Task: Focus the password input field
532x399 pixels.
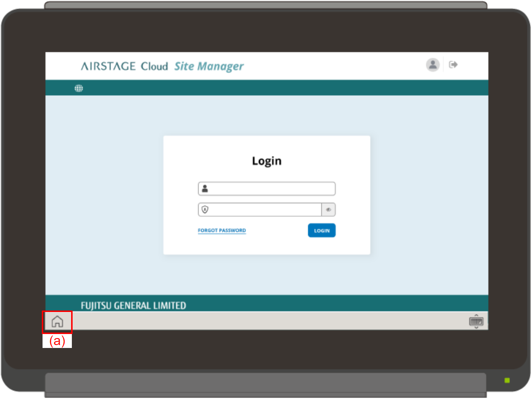Action: 265,210
